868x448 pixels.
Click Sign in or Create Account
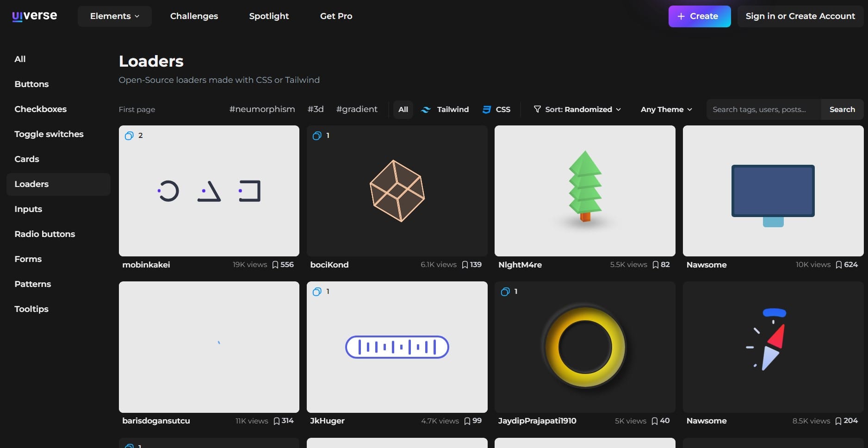800,16
